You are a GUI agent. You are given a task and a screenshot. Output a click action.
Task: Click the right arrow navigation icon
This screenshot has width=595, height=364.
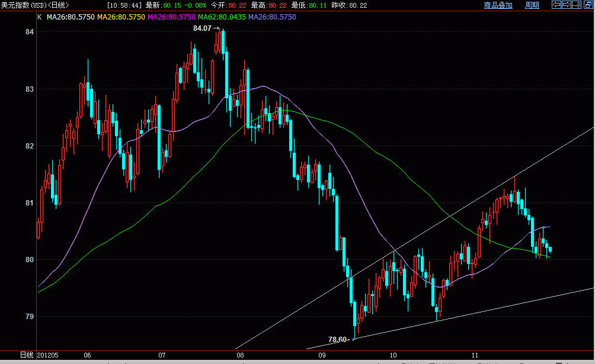[567, 5]
